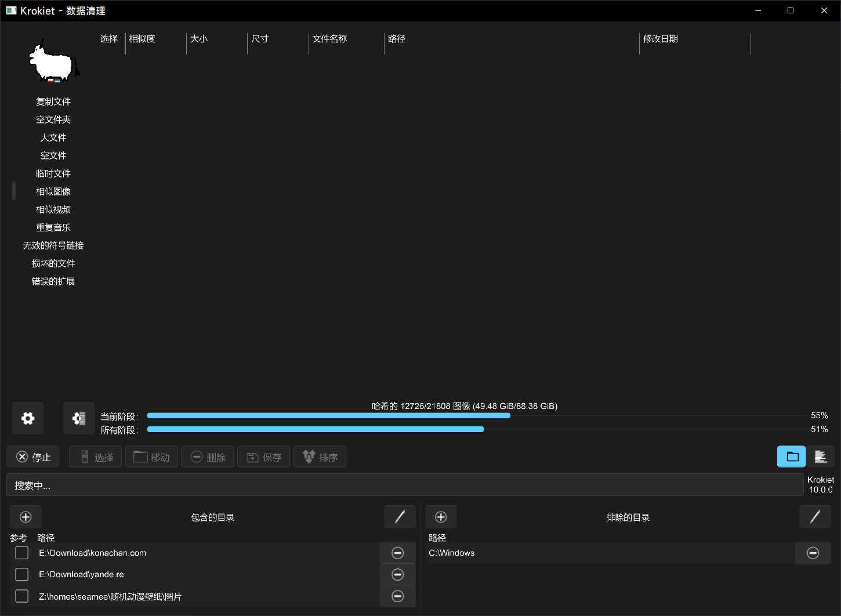Open settings with the gear icon
Screen dimensions: 841x616
[x=28, y=418]
